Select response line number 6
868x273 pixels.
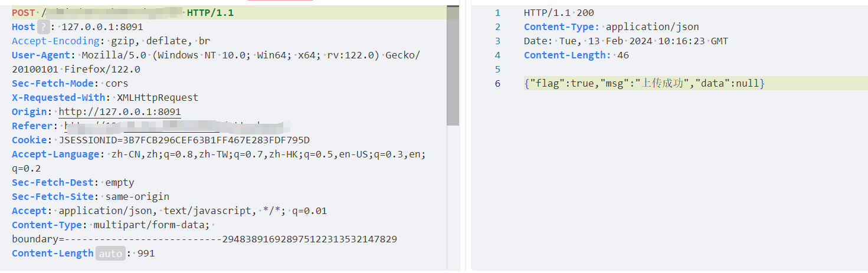click(x=497, y=83)
